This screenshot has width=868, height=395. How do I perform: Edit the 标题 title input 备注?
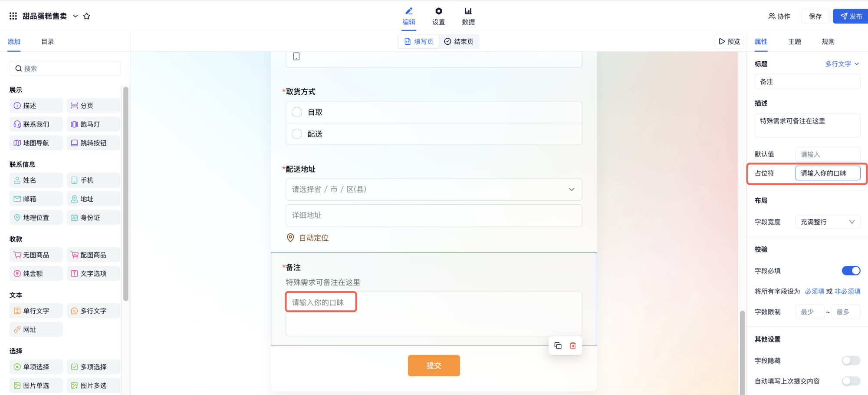click(x=807, y=82)
